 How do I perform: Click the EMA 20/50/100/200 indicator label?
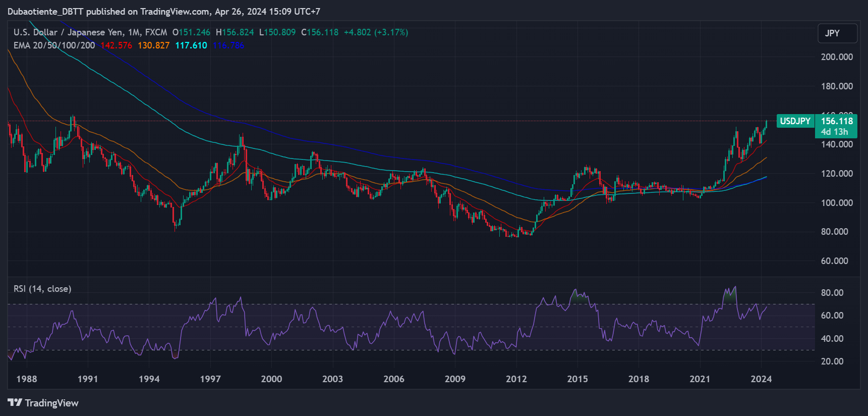point(54,45)
